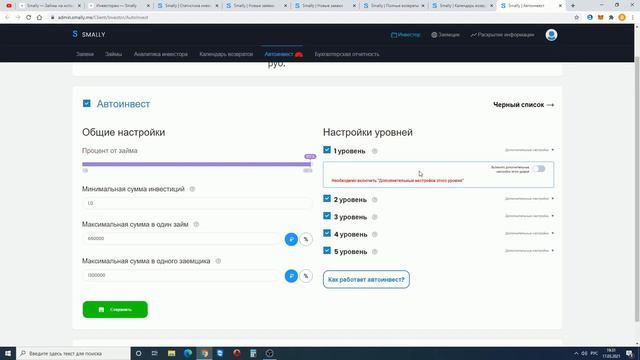Open a new browser tab
This screenshot has width=640, height=360.
[x=573, y=6]
